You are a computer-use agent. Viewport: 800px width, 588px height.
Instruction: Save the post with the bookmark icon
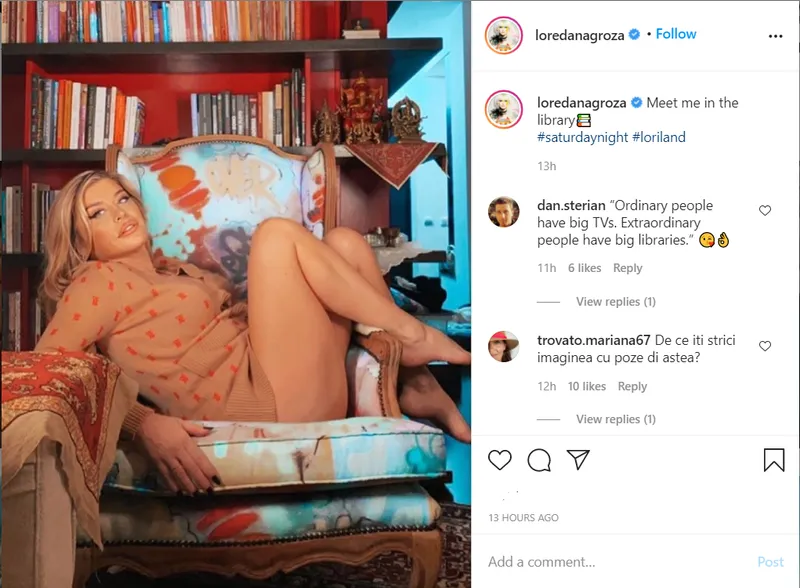coord(774,459)
